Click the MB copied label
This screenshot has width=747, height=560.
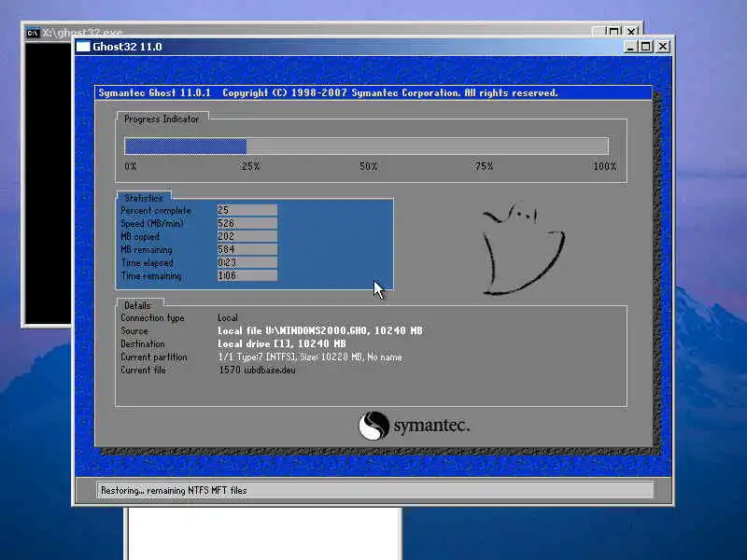tap(140, 237)
